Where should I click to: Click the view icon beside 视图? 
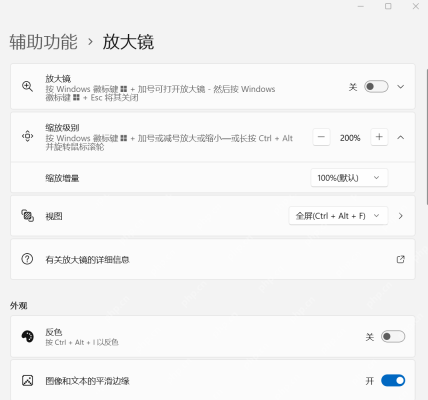tap(27, 216)
